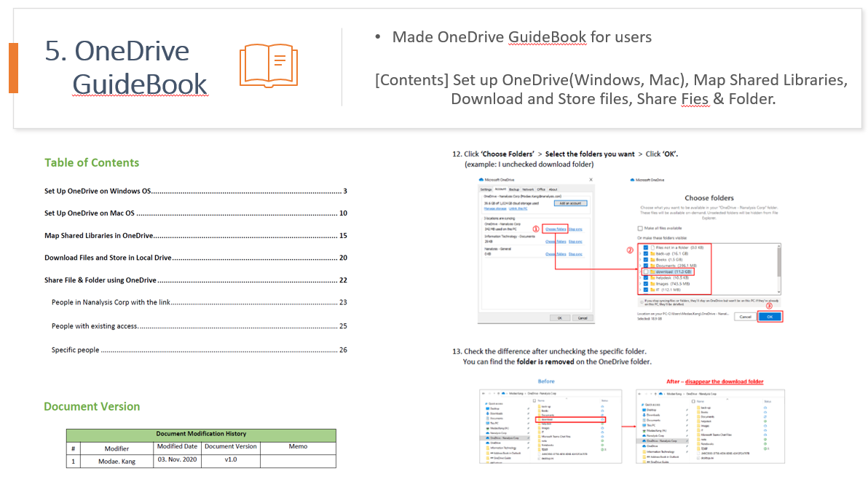
Task: Select Downloads in the Before explorer sidebar
Action: click(496, 414)
